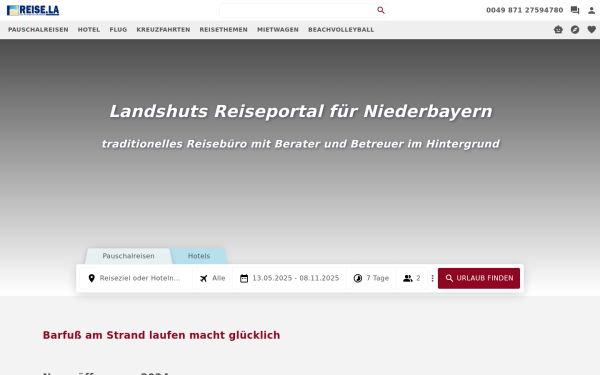
Task: Open the compass explore icon
Action: pos(575,29)
